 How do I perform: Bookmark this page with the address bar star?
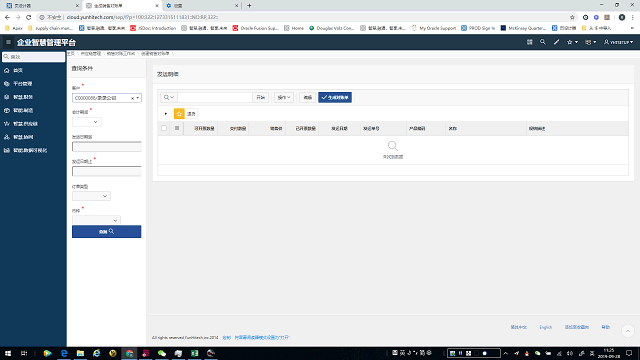click(572, 17)
